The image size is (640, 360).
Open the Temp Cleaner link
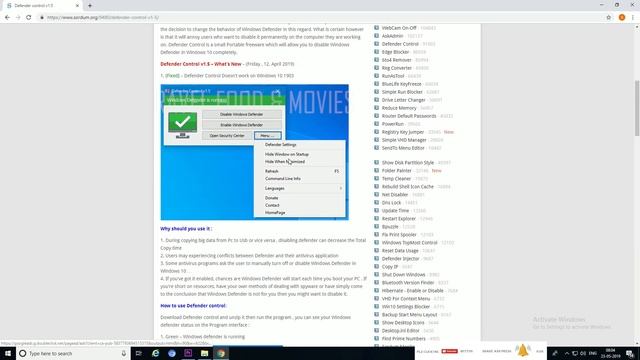(396, 179)
